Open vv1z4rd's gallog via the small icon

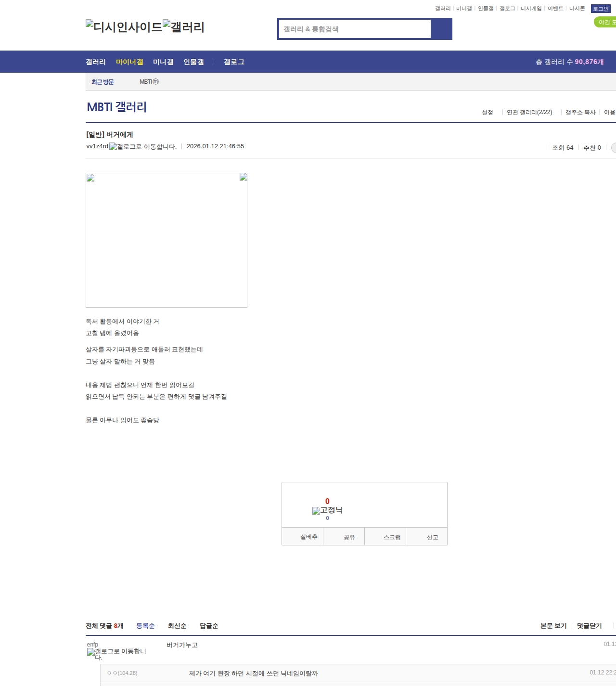[112, 146]
